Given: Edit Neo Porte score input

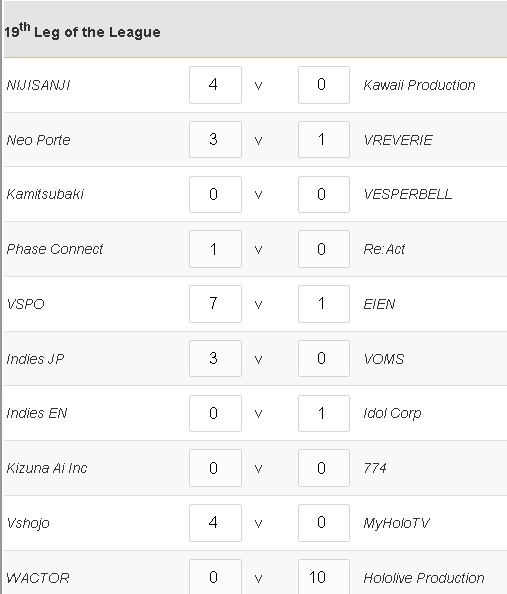Looking at the screenshot, I should (x=215, y=139).
